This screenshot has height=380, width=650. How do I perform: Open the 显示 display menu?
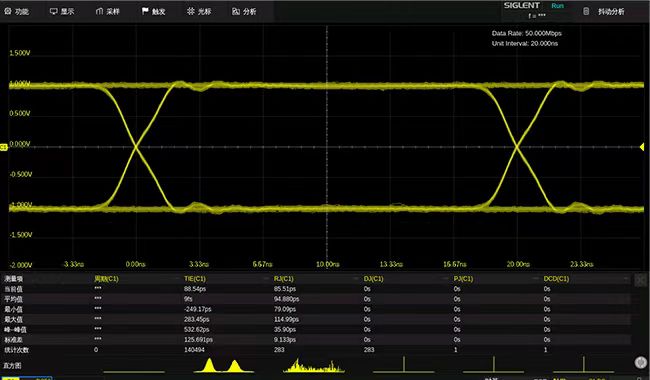(62, 12)
